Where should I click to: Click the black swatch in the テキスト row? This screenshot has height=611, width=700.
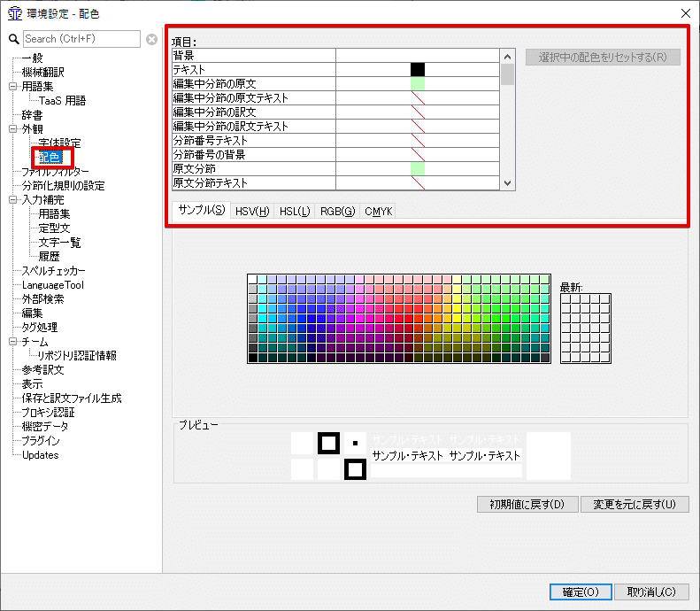pos(418,70)
